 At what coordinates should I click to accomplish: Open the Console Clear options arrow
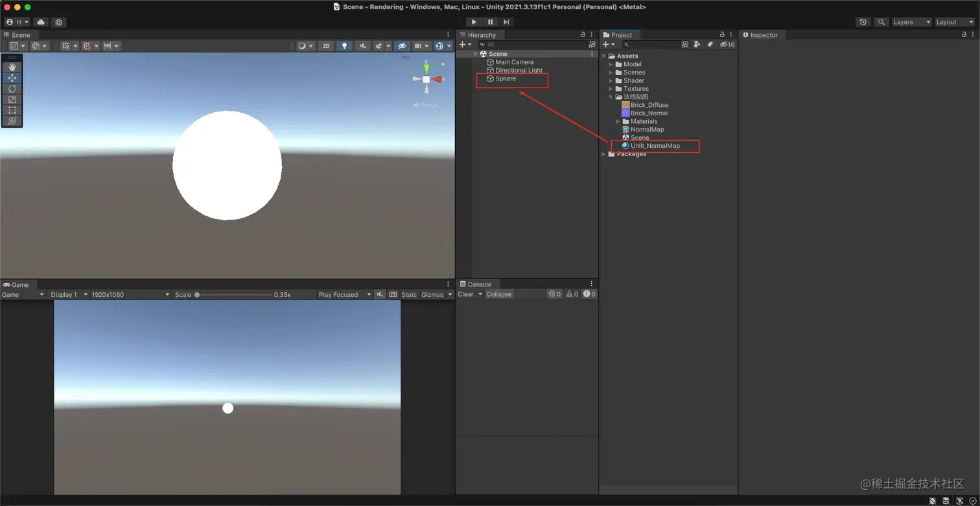[480, 294]
